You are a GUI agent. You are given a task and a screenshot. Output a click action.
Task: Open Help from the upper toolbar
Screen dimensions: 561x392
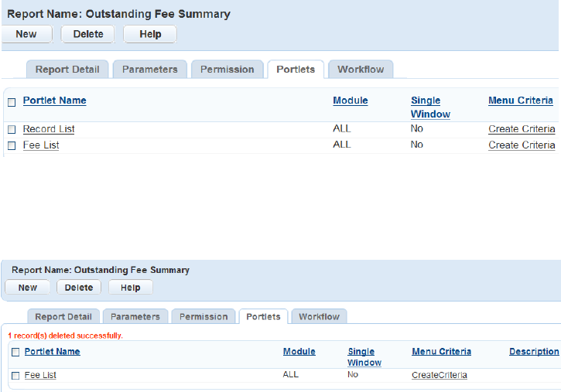tap(149, 34)
